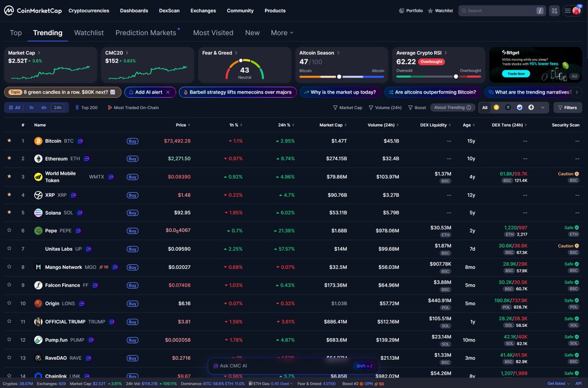Screen dimensions: 588x388
Task: Expand the More tabs dropdown
Action: [282, 33]
